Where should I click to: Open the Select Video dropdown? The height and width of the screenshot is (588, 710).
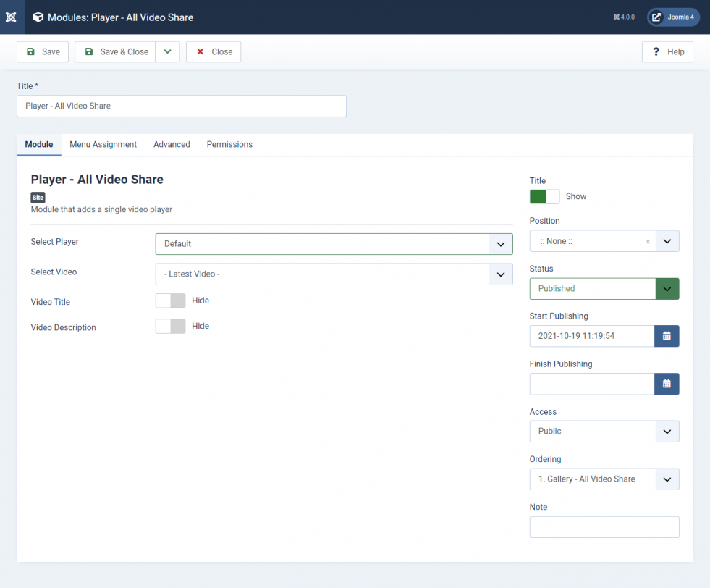pyautogui.click(x=334, y=274)
